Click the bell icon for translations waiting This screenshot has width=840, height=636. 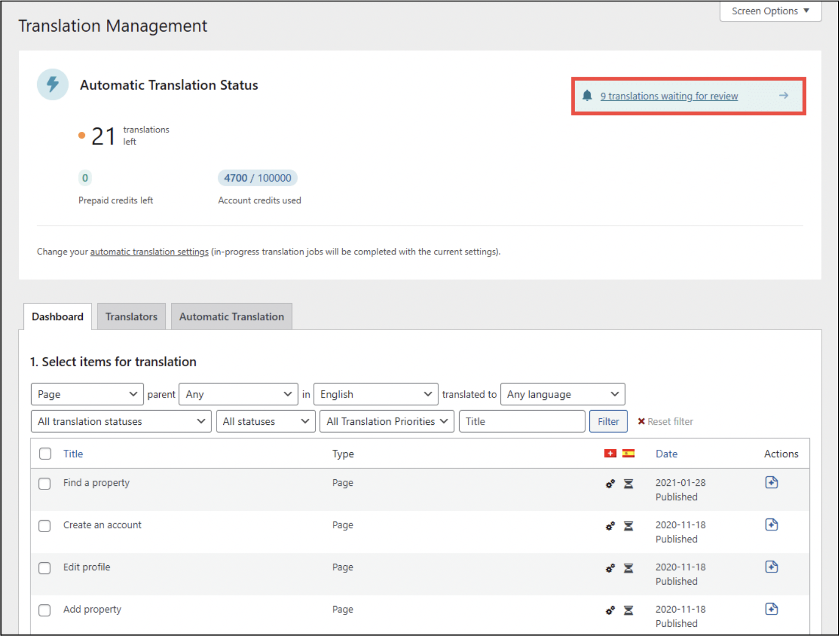[x=587, y=96]
